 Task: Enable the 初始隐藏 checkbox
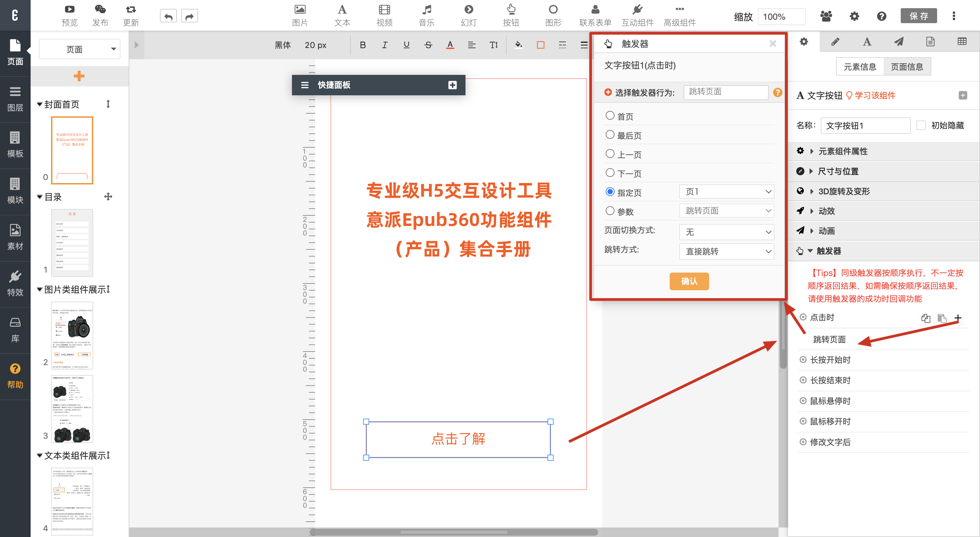coord(921,125)
